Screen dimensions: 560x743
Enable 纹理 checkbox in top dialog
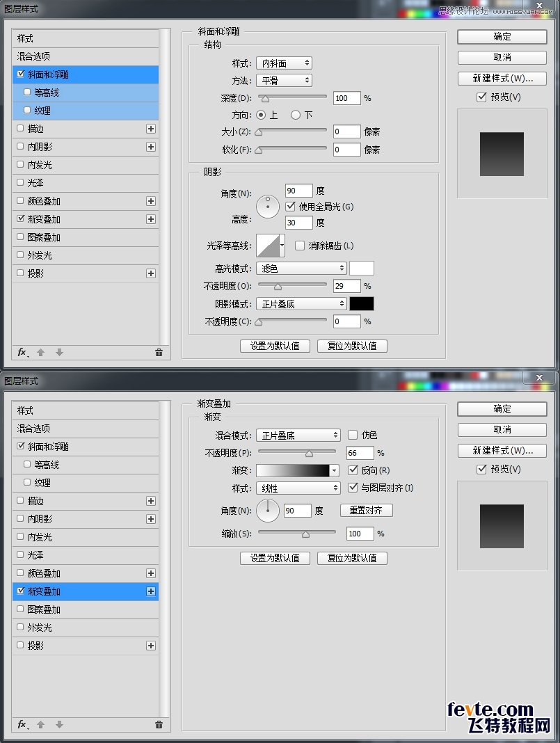(x=27, y=111)
